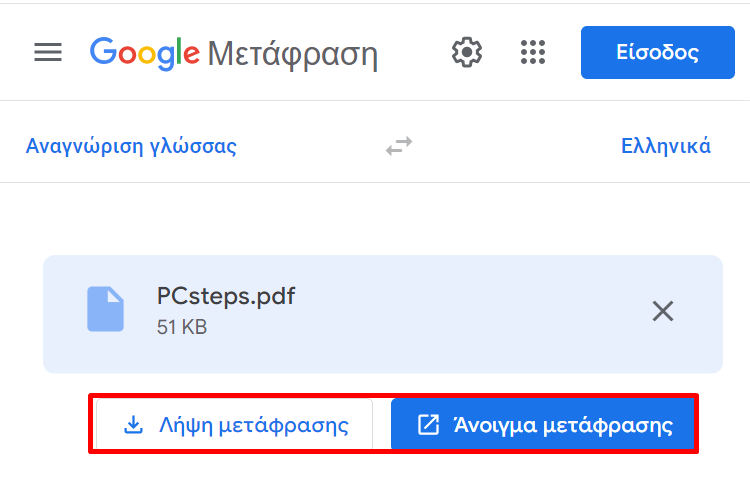Choose source language Αναγνώριση γλώσσας
Screen dimensions: 750x500
pyautogui.click(x=131, y=146)
